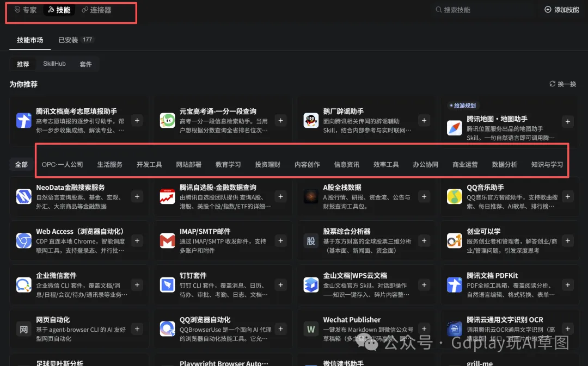Filter by 投资理财 category
Image resolution: width=588 pixels, height=366 pixels.
click(268, 164)
